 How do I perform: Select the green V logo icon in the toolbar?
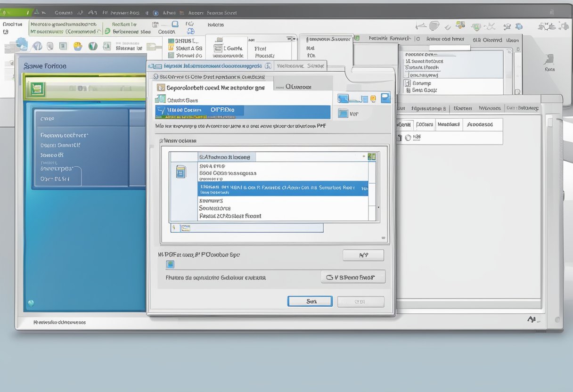(x=92, y=46)
